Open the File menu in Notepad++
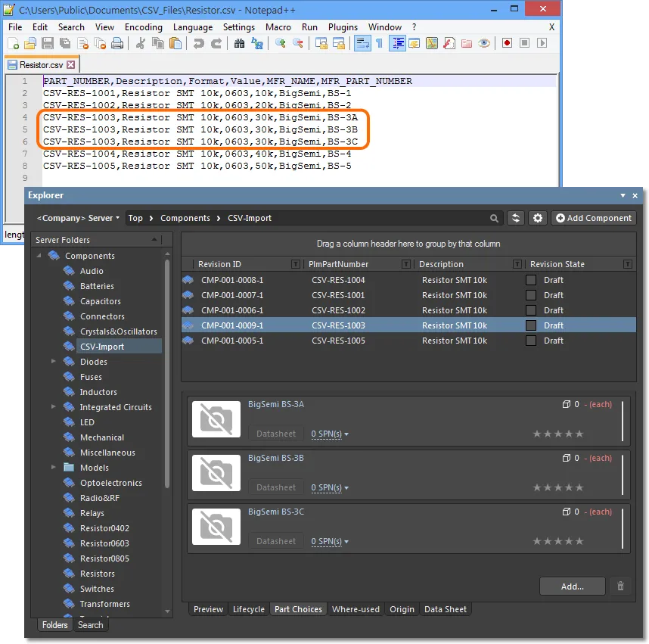This screenshot has height=644, width=649. 15,27
